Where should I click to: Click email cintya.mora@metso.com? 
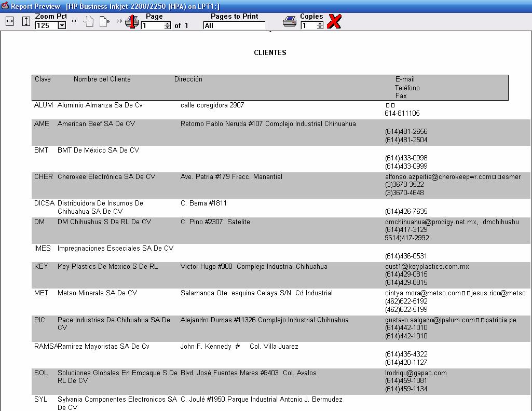[423, 293]
